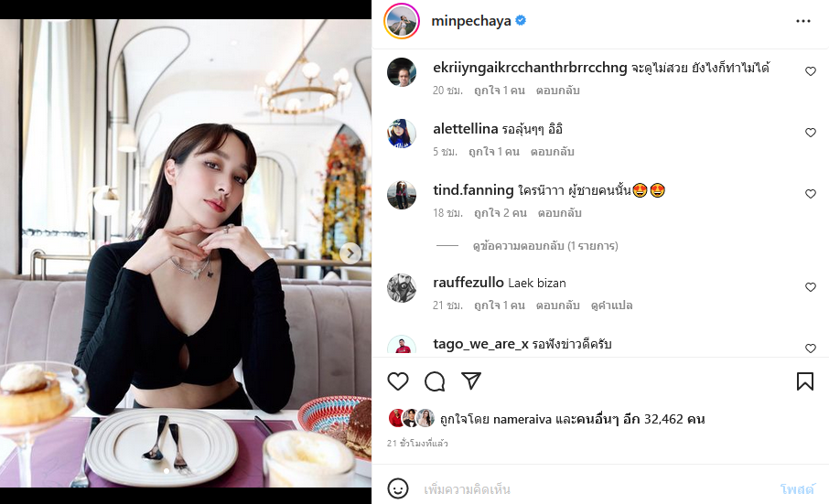
Task: Like ekriiyngaikrcchanthrbrrcchng's comment
Action: pos(811,71)
